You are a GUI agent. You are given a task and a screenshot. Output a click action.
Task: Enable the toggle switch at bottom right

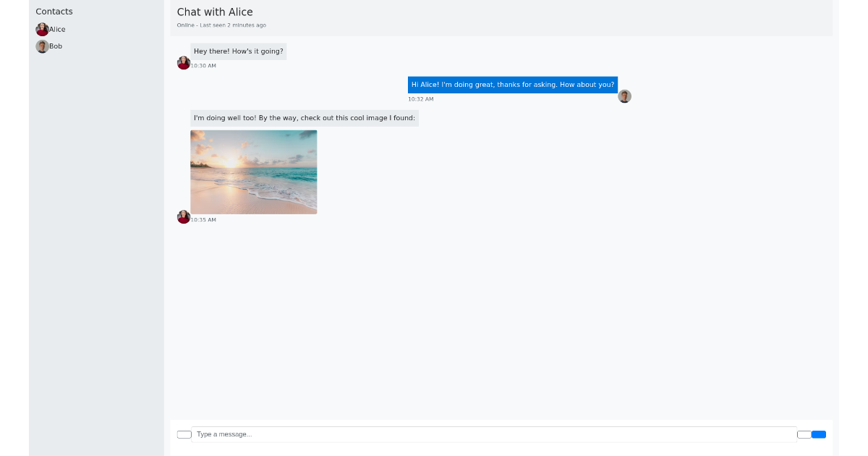tap(803, 434)
